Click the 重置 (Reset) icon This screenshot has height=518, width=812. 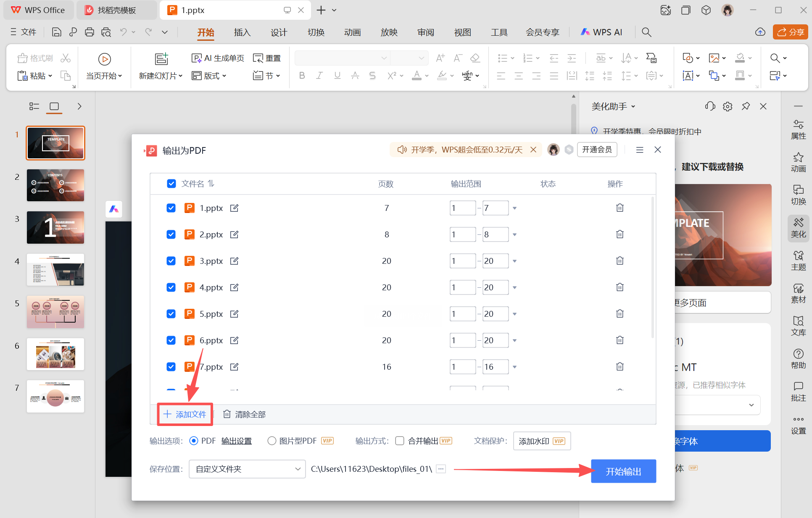pyautogui.click(x=258, y=58)
